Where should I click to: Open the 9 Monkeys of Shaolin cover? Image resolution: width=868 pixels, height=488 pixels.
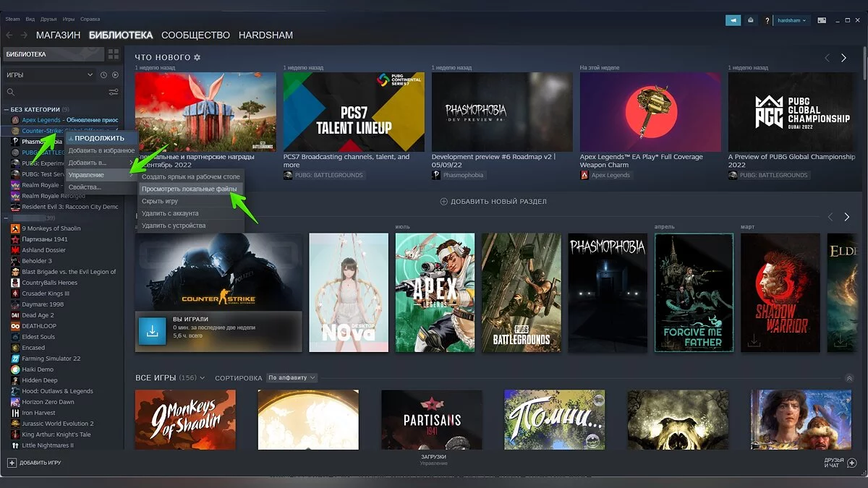coord(185,419)
